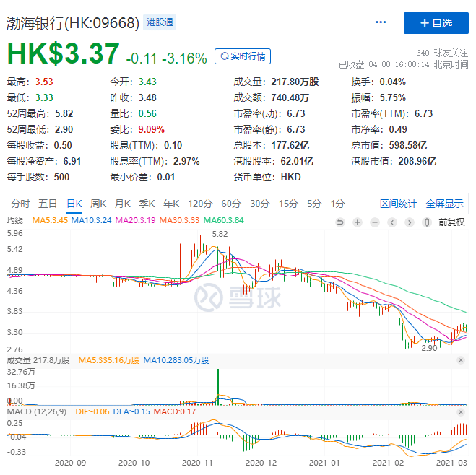
Task: Select the 年K chart tab
Action: pos(171,204)
